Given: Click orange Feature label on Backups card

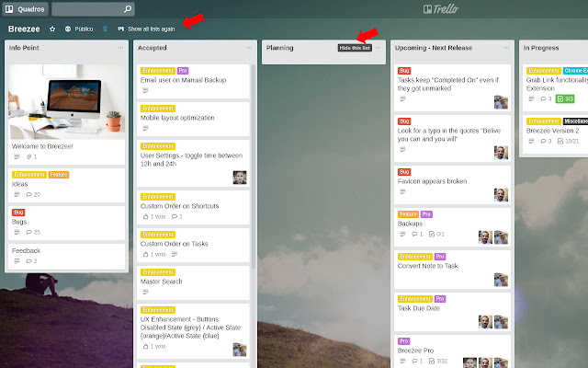Looking at the screenshot, I should [408, 214].
